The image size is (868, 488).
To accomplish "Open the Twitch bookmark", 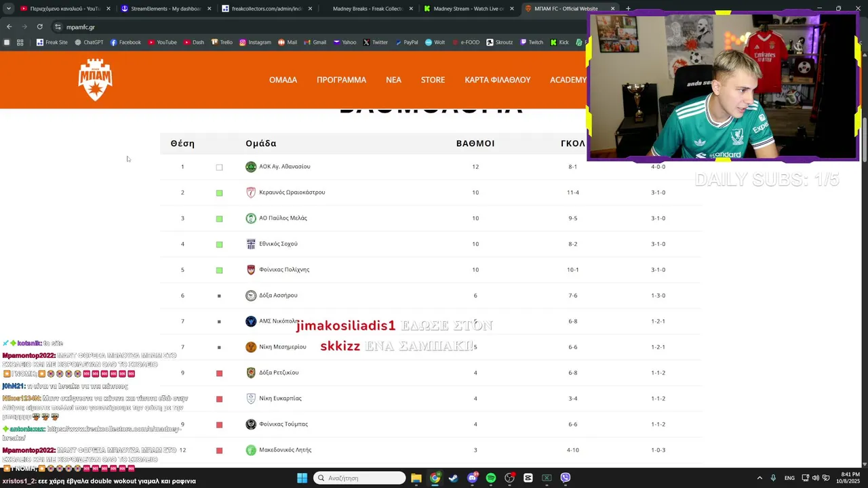I will [x=532, y=42].
